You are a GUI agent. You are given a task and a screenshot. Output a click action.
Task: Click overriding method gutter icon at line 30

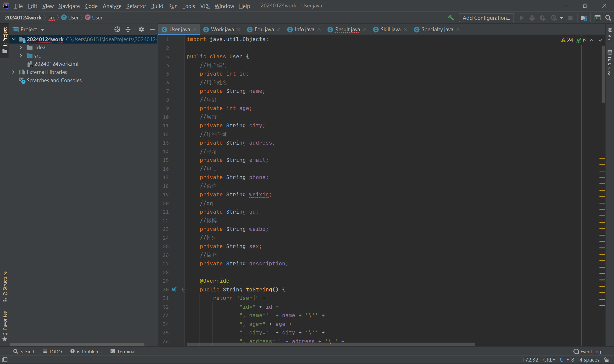coord(174,289)
